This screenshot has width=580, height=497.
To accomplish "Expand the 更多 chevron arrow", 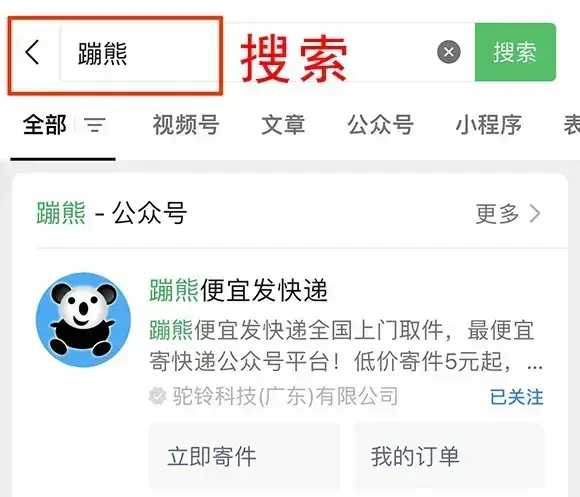I will click(x=535, y=214).
